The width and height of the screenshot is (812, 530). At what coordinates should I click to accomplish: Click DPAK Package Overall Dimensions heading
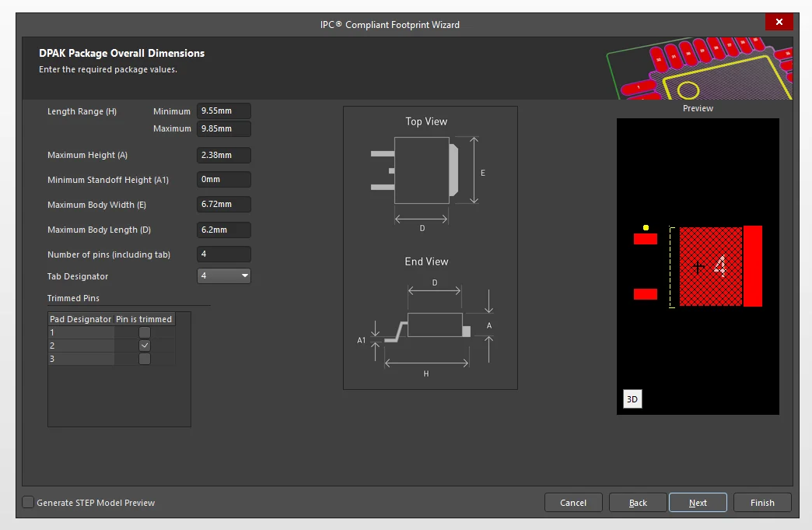tap(121, 53)
